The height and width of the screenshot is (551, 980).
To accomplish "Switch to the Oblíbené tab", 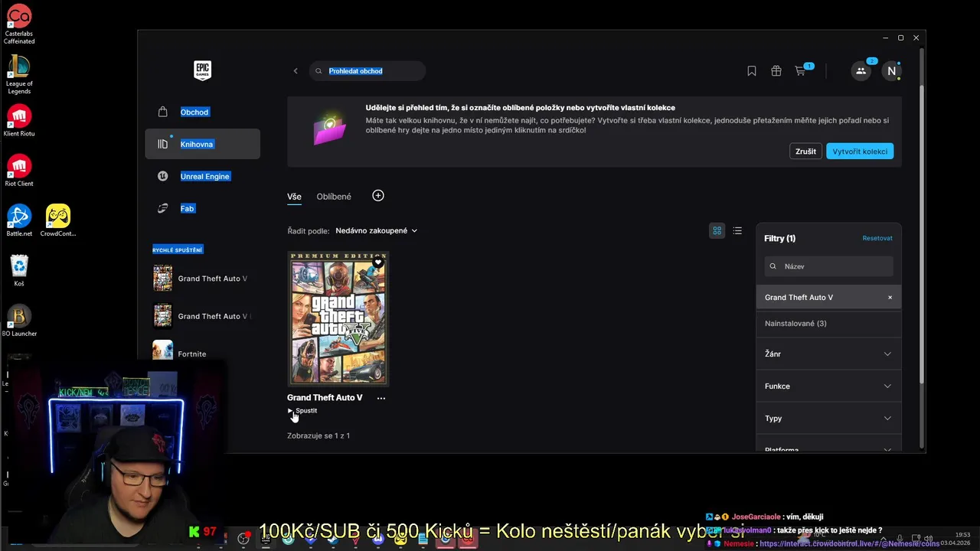I will pos(334,197).
